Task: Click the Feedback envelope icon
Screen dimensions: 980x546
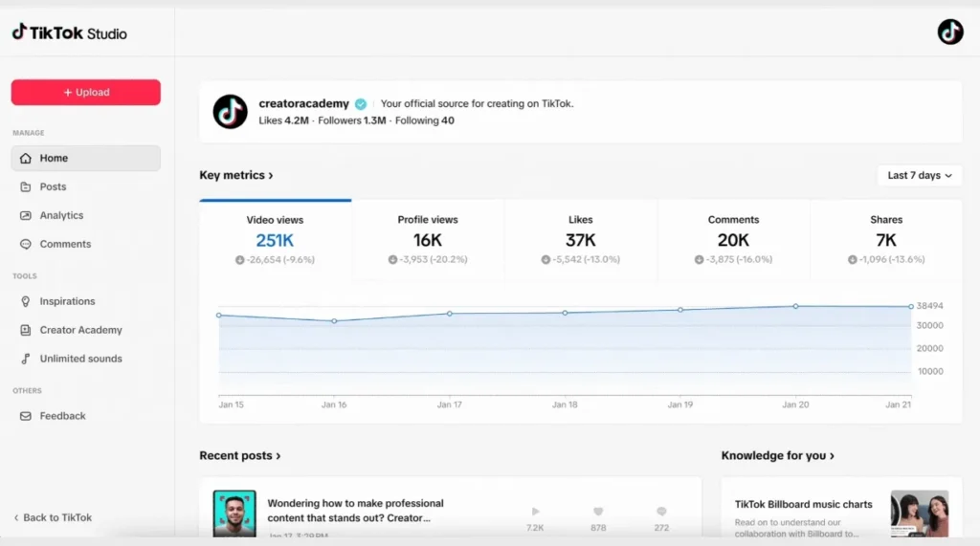Action: (26, 416)
